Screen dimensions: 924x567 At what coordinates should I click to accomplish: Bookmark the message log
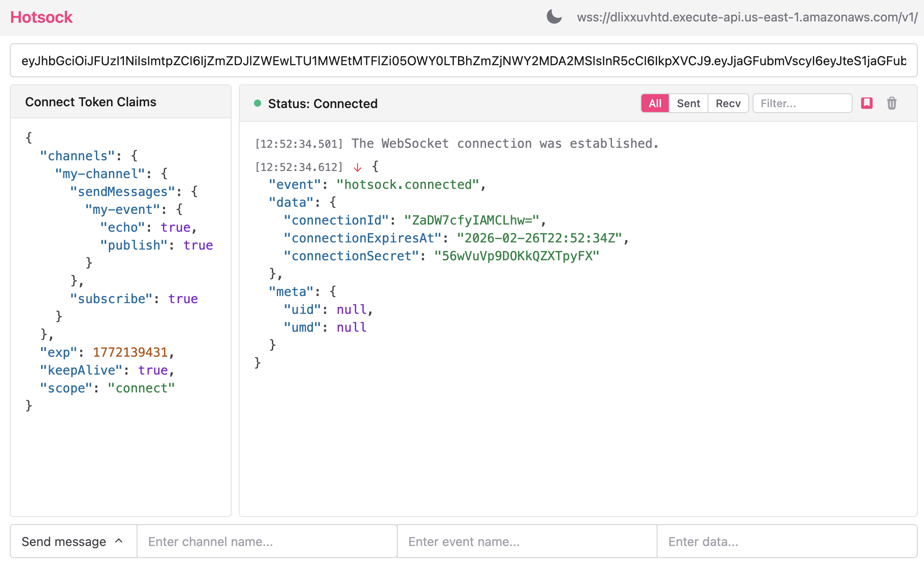click(866, 103)
